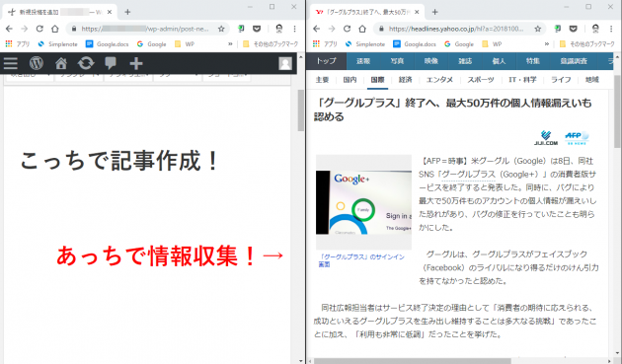
Task: Open the その他のブックマーク folder in left window
Action: click(x=271, y=44)
